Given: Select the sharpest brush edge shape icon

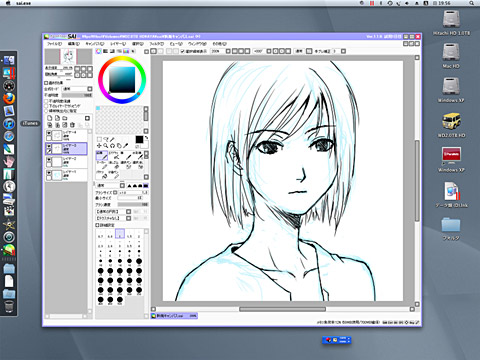Looking at the screenshot, I should pos(129,186).
